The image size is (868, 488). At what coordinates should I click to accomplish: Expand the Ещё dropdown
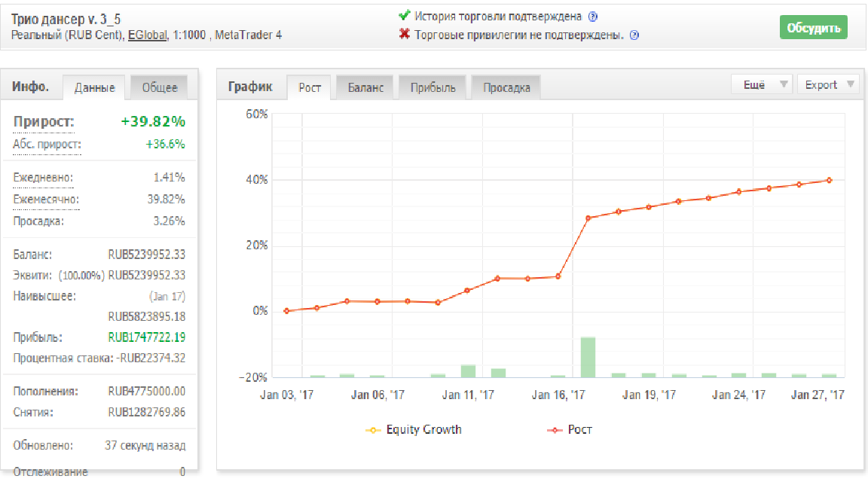(762, 84)
